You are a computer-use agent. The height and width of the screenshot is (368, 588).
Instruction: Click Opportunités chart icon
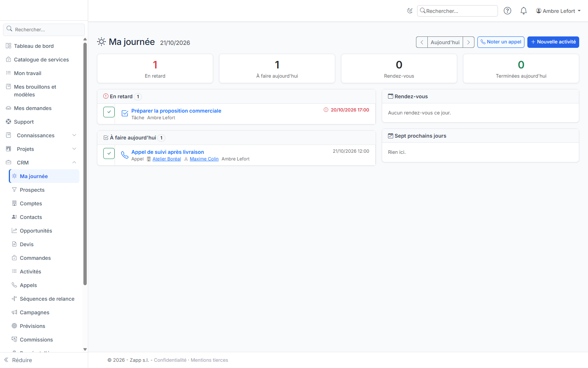14,230
